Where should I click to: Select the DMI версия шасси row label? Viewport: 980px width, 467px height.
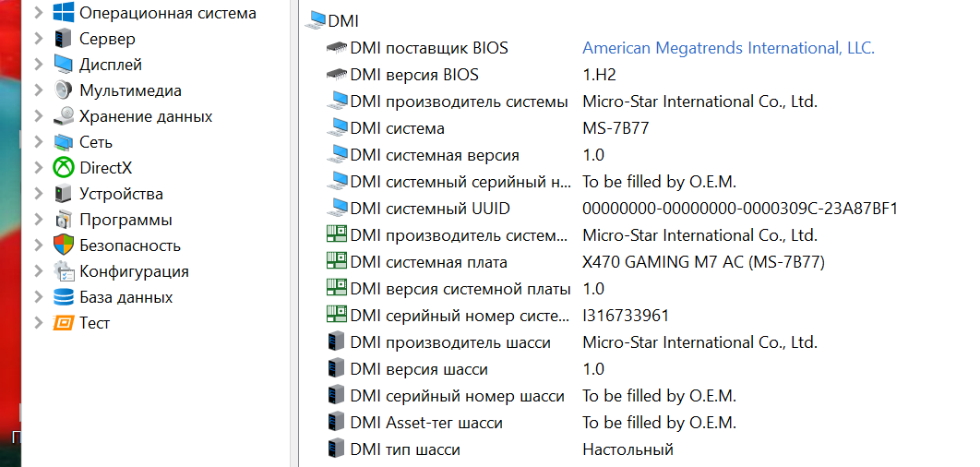(419, 369)
